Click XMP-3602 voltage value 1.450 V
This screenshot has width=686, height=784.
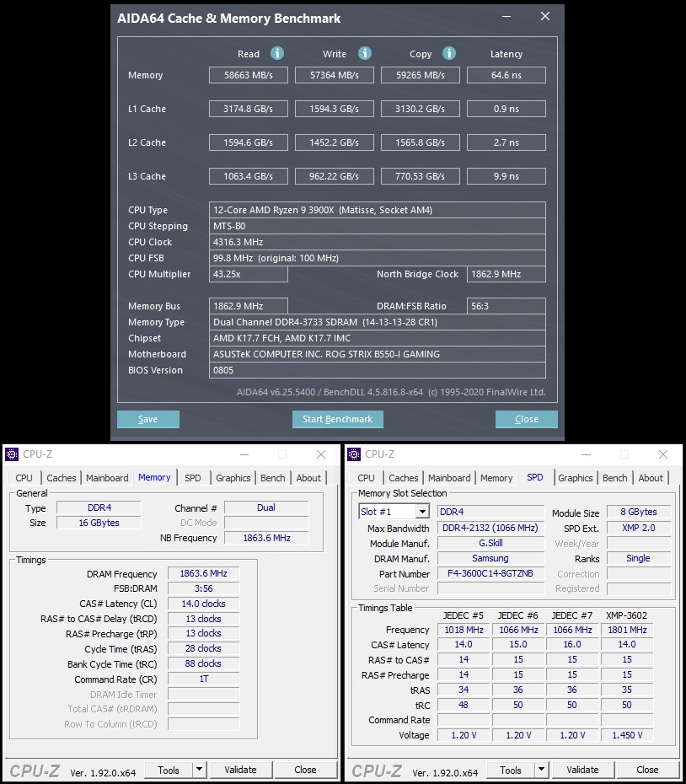click(627, 735)
